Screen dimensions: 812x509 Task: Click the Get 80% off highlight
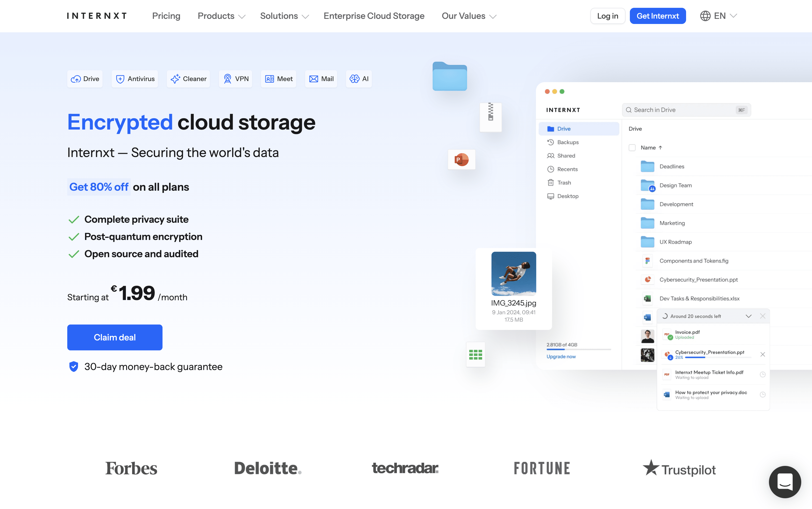(99, 187)
